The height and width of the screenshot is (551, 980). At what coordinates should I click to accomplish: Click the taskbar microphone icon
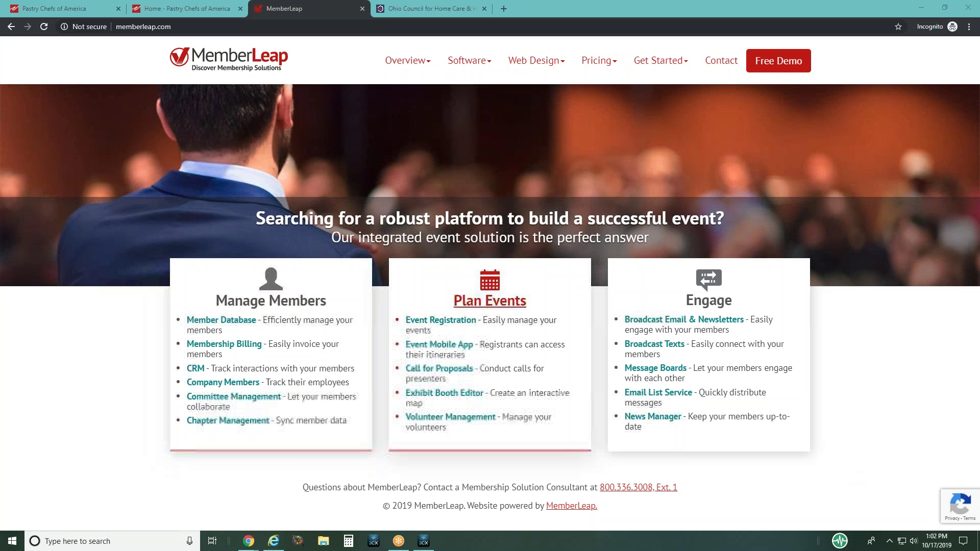click(189, 541)
